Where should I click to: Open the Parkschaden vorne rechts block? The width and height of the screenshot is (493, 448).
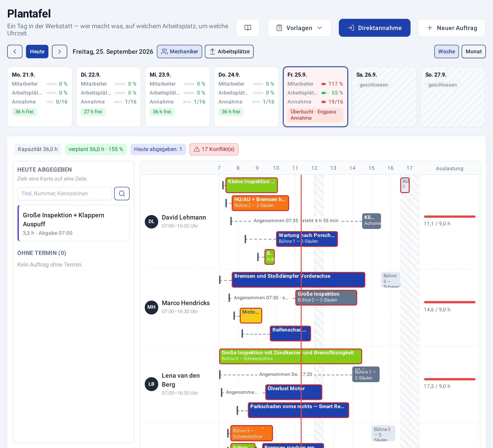(x=298, y=410)
